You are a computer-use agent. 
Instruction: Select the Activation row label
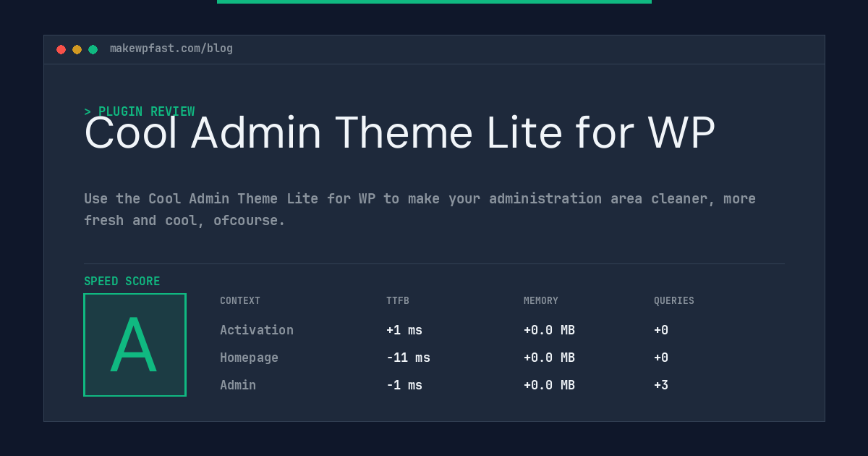coord(257,330)
